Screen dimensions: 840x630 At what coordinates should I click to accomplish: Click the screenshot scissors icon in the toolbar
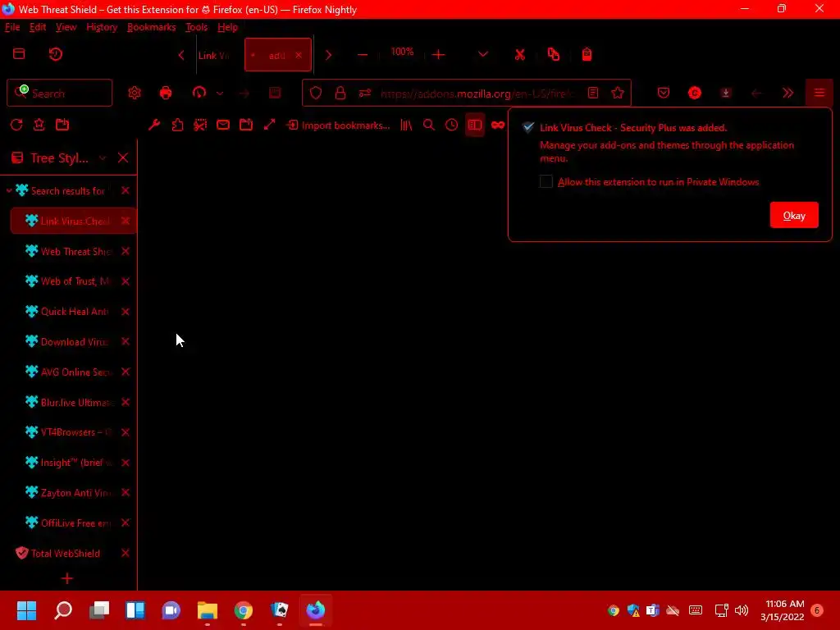pos(200,125)
